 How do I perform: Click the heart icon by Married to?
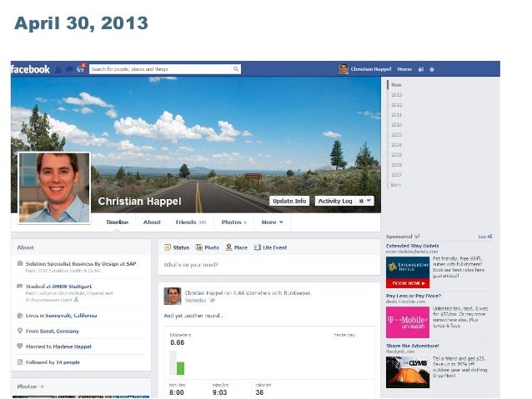(20, 347)
